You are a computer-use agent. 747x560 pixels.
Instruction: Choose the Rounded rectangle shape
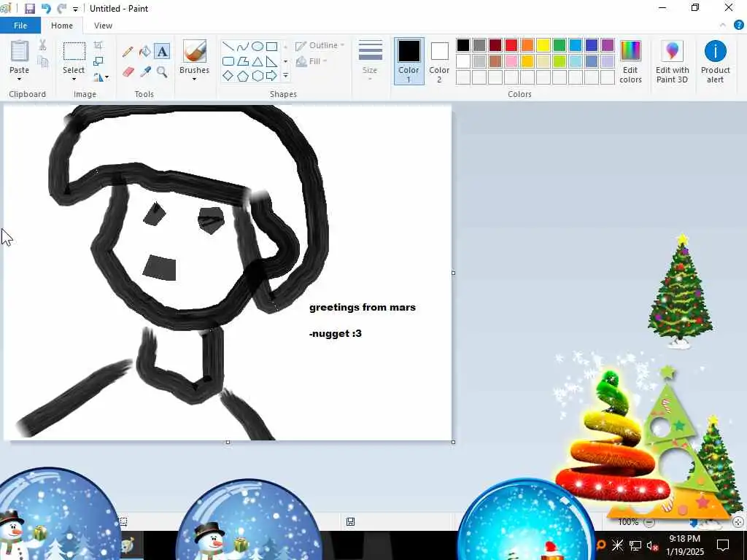[x=228, y=61]
